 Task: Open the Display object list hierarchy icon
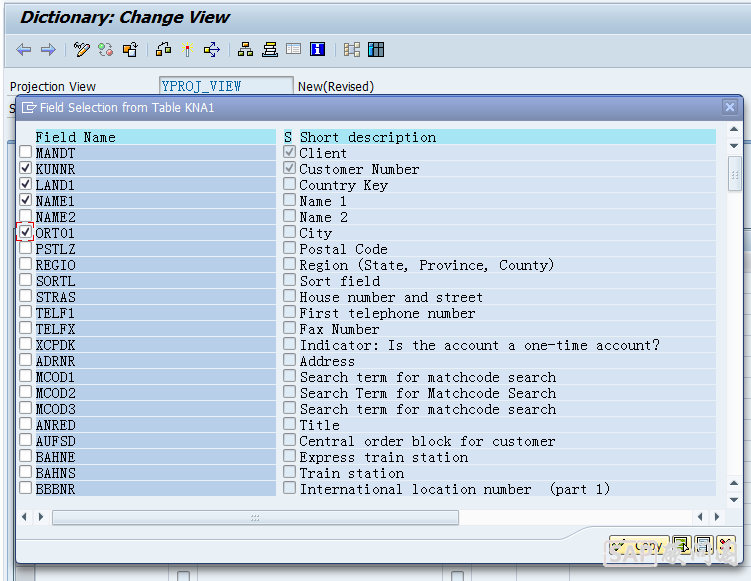coord(245,50)
